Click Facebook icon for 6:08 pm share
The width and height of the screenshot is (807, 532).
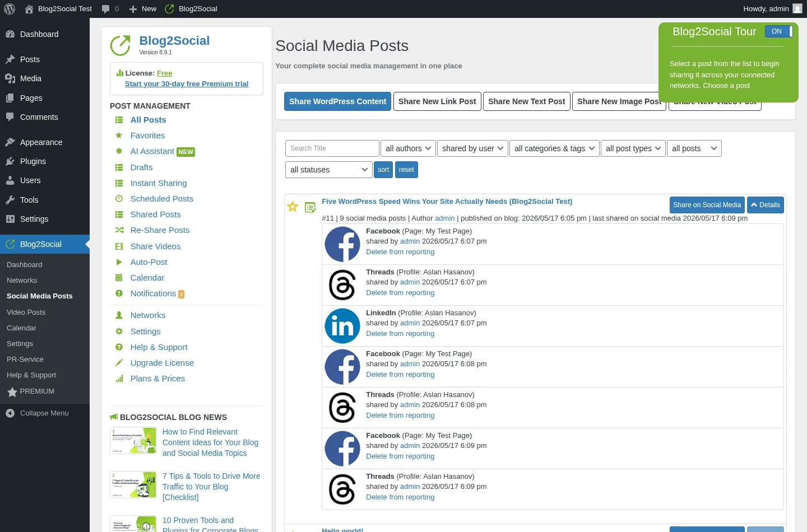tap(342, 367)
